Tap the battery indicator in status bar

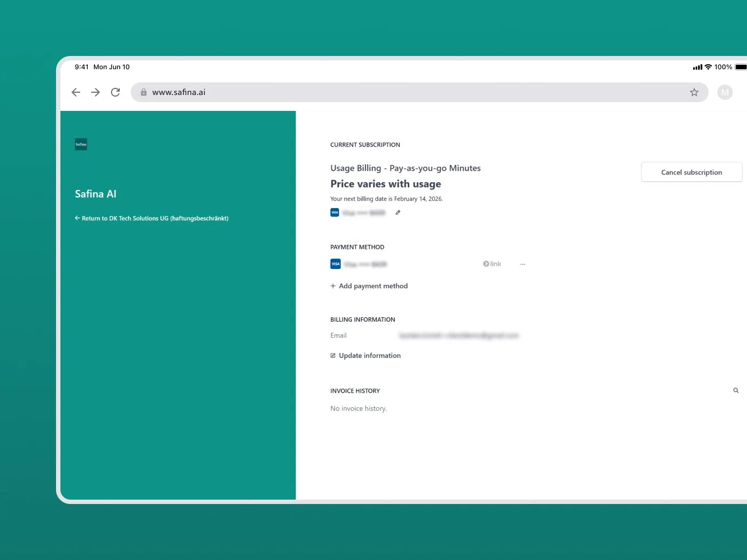(740, 67)
